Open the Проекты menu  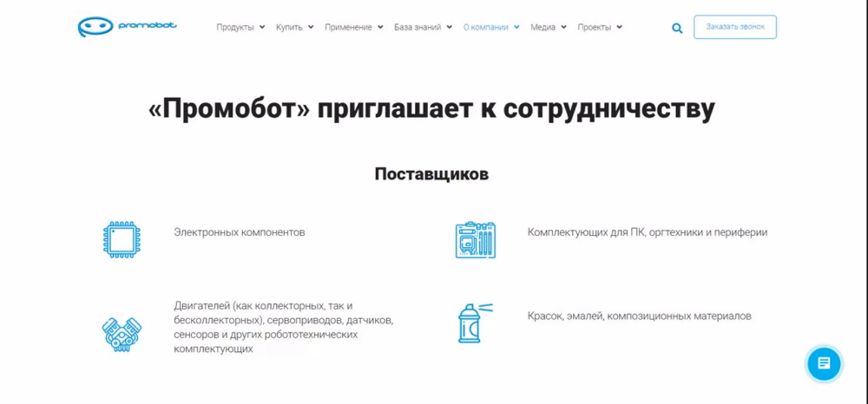click(595, 27)
